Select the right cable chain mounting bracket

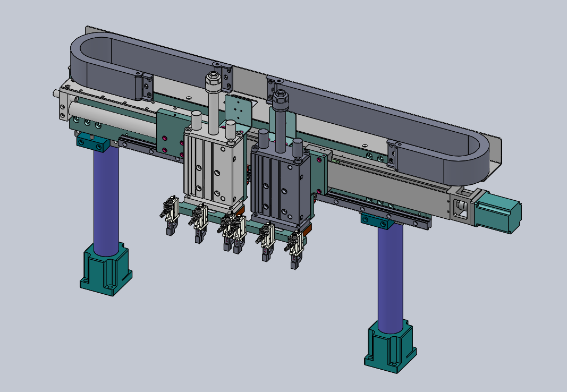[x=392, y=155]
